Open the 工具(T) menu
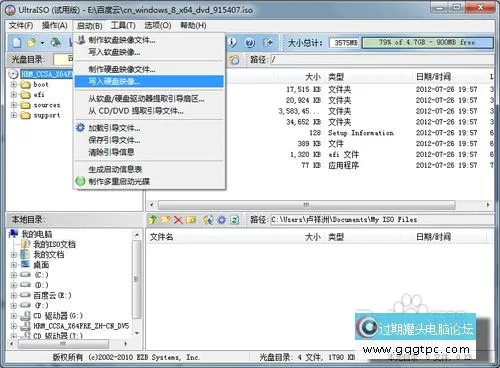This screenshot has height=368, width=500. click(x=123, y=26)
